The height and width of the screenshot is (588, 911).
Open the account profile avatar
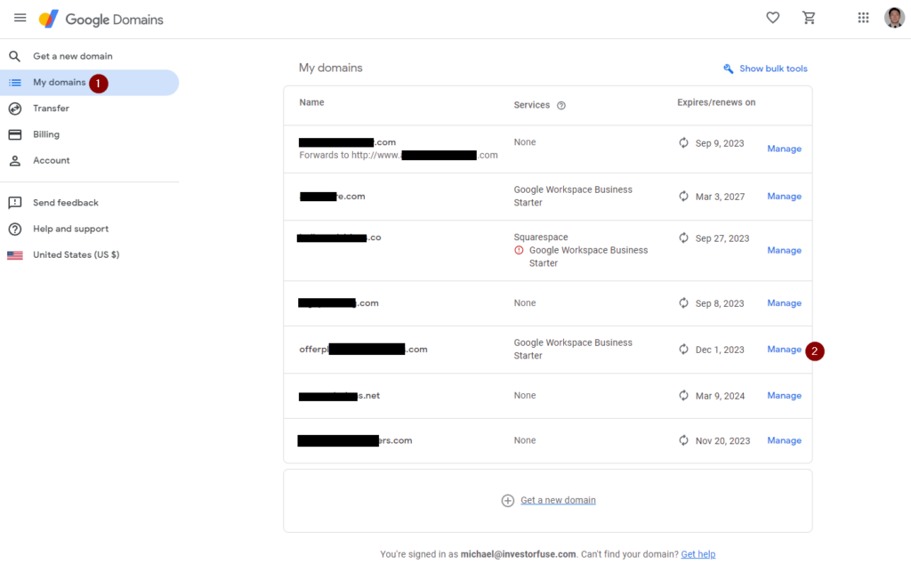(894, 18)
